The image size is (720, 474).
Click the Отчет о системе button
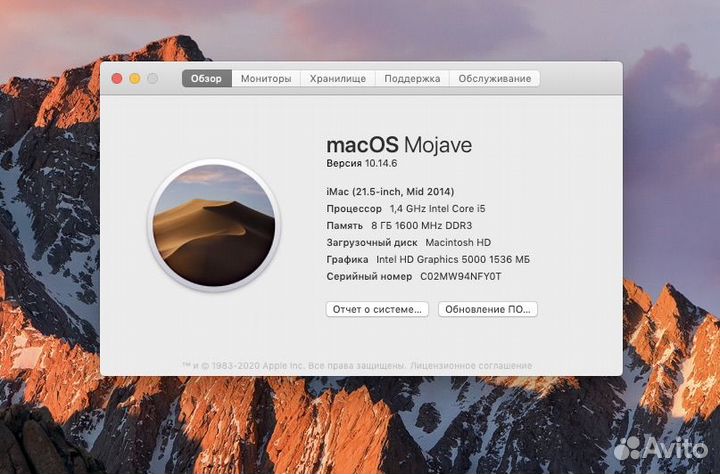[377, 310]
